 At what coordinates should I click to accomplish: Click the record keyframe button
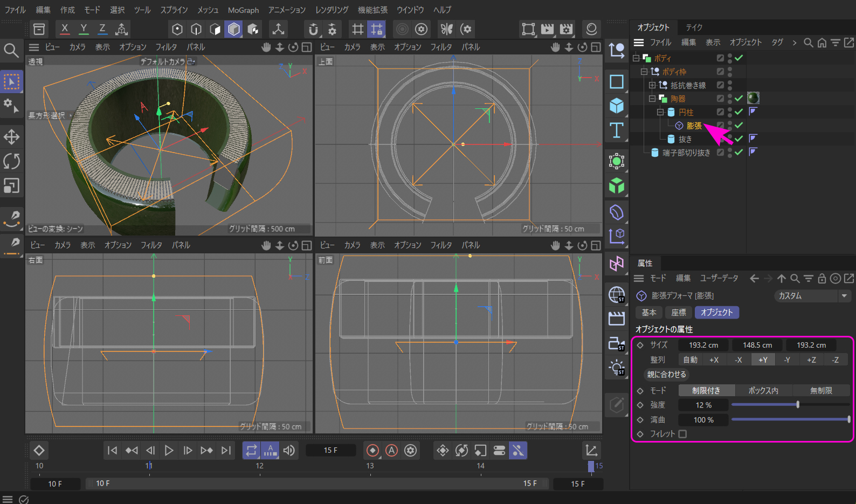372,451
